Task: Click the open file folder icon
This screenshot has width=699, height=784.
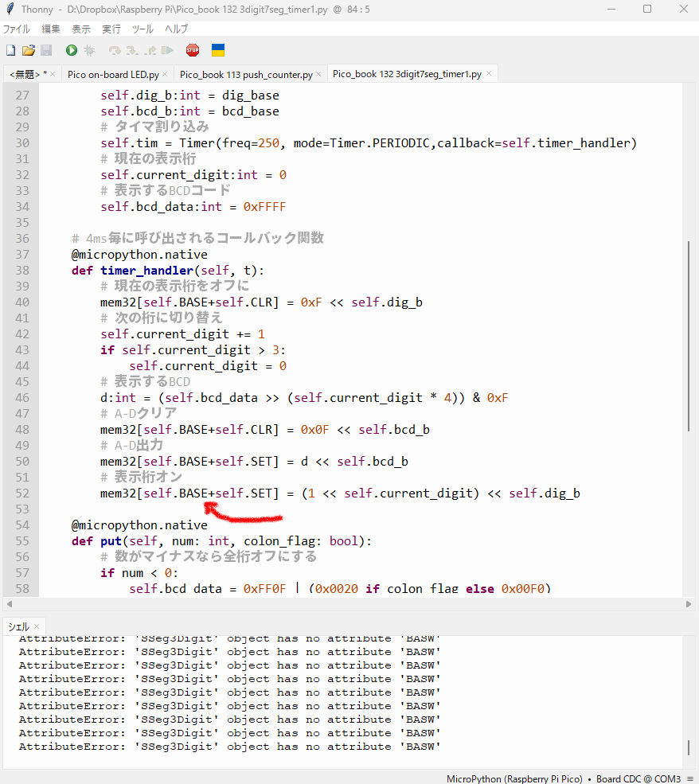Action: (x=28, y=50)
